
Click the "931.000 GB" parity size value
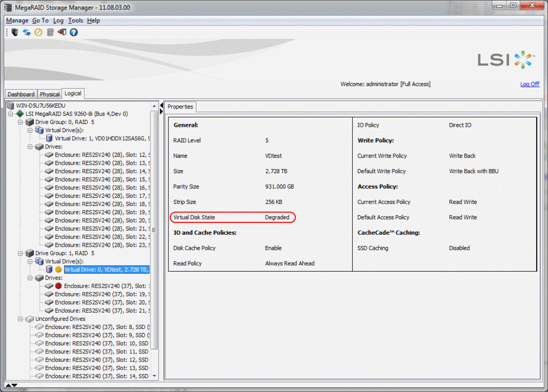coord(279,187)
